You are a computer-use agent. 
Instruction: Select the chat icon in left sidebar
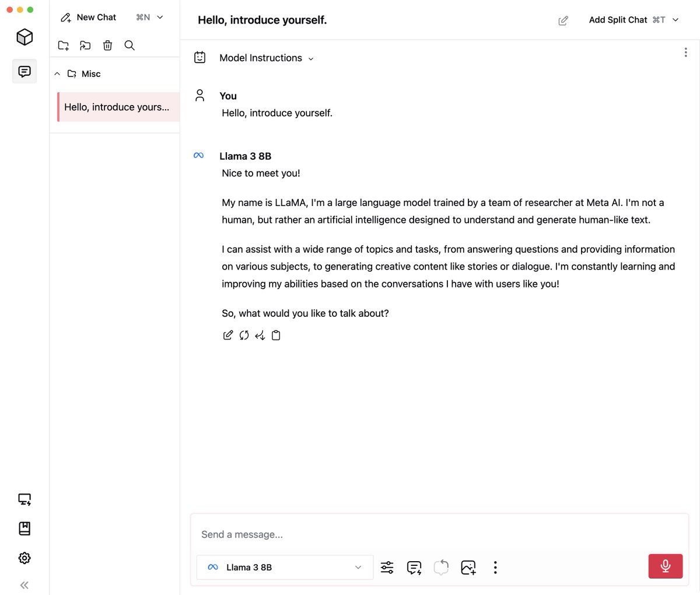[x=24, y=71]
